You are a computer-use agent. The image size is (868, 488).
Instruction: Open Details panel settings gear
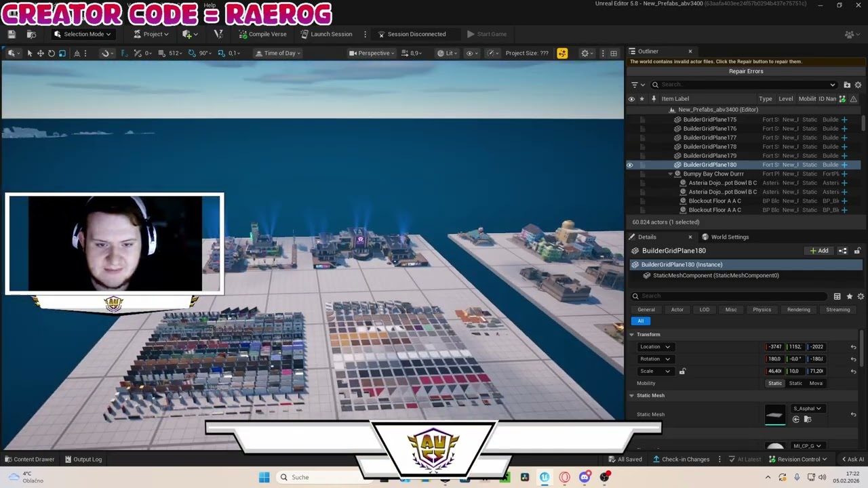[x=861, y=296]
